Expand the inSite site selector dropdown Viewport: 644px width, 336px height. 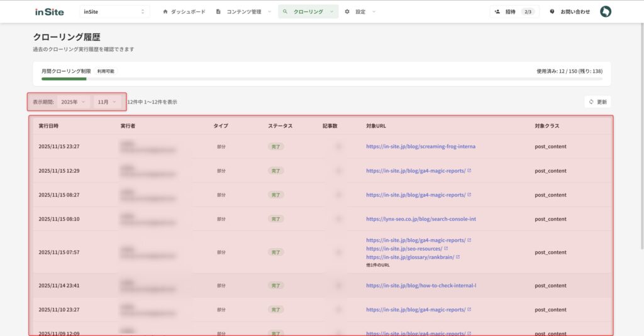[114, 11]
